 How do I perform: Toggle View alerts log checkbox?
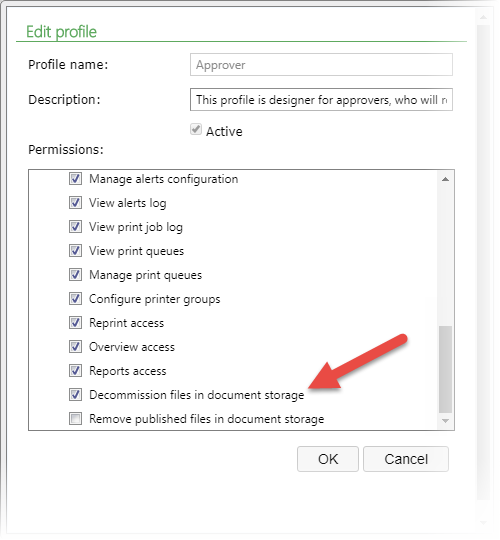point(75,203)
